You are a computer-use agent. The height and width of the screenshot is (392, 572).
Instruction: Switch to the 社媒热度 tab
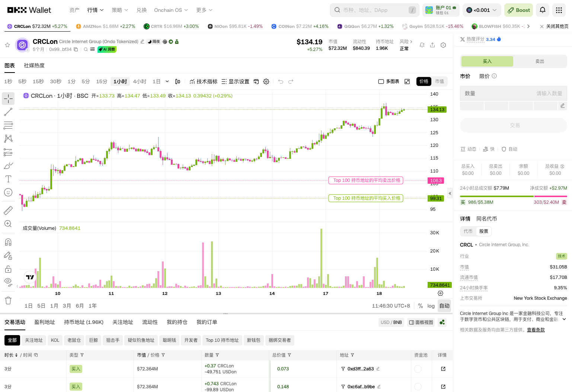[x=34, y=65]
